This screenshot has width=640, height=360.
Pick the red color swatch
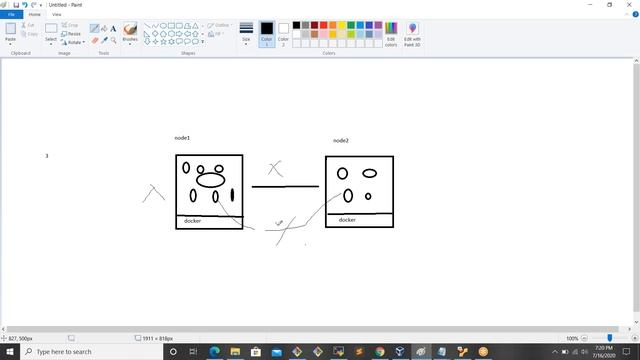324,25
